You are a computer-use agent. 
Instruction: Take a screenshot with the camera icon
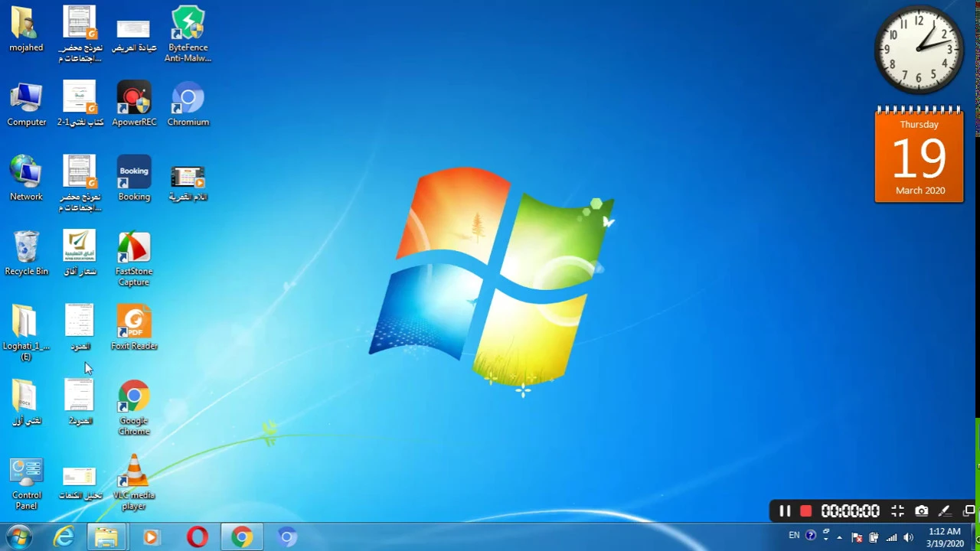(921, 511)
